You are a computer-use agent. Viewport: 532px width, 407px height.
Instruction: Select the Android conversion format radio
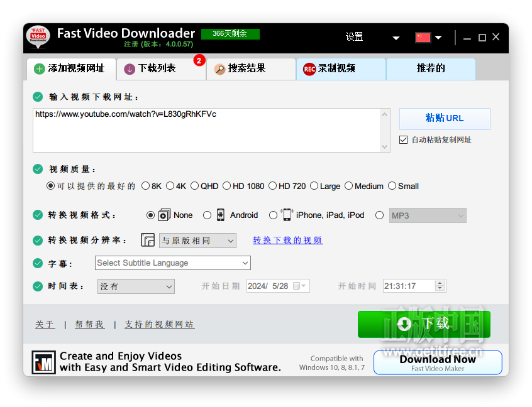click(207, 215)
